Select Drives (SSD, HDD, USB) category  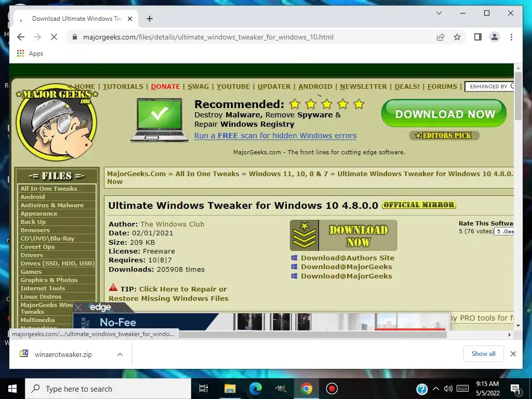coord(57,263)
